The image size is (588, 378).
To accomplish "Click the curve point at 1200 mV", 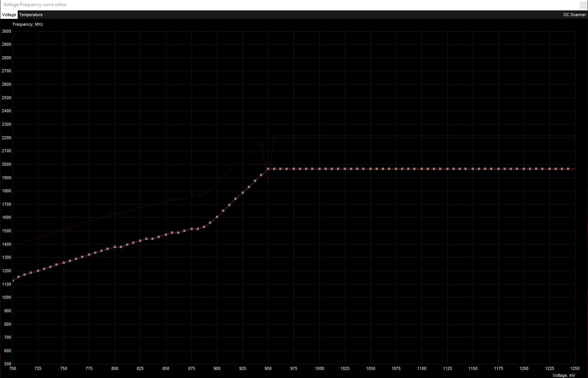I will tap(524, 169).
